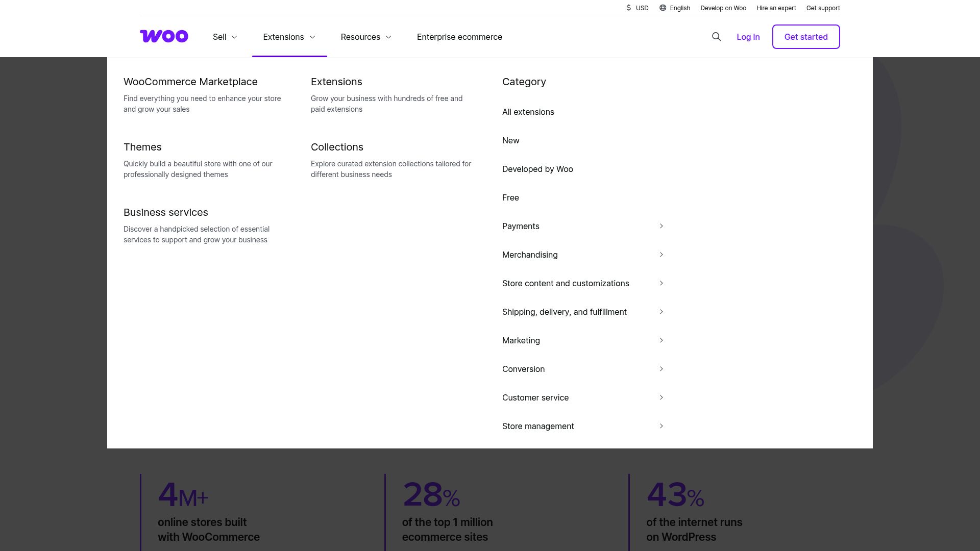Switch to the Extensions menu tab
The image size is (980, 551).
click(289, 37)
